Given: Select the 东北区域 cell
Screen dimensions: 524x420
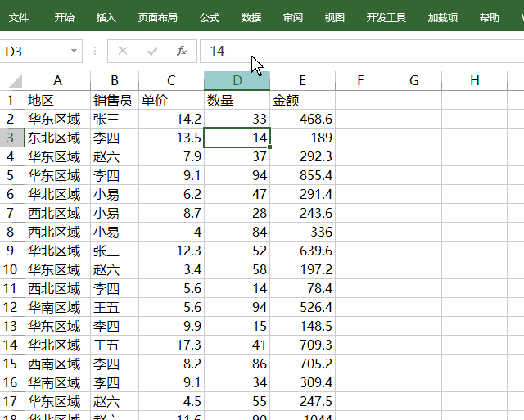Looking at the screenshot, I should (57, 138).
